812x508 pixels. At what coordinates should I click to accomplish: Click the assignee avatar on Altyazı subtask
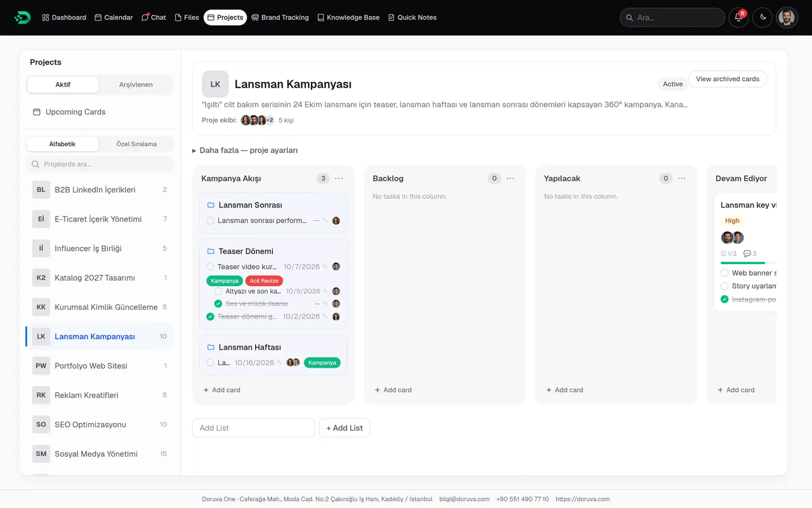(336, 291)
